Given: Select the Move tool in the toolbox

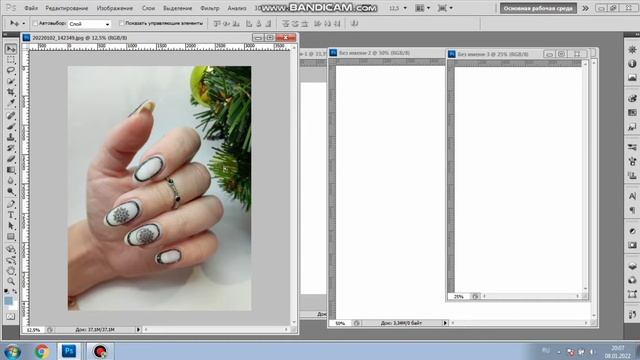Looking at the screenshot, I should tap(11, 49).
